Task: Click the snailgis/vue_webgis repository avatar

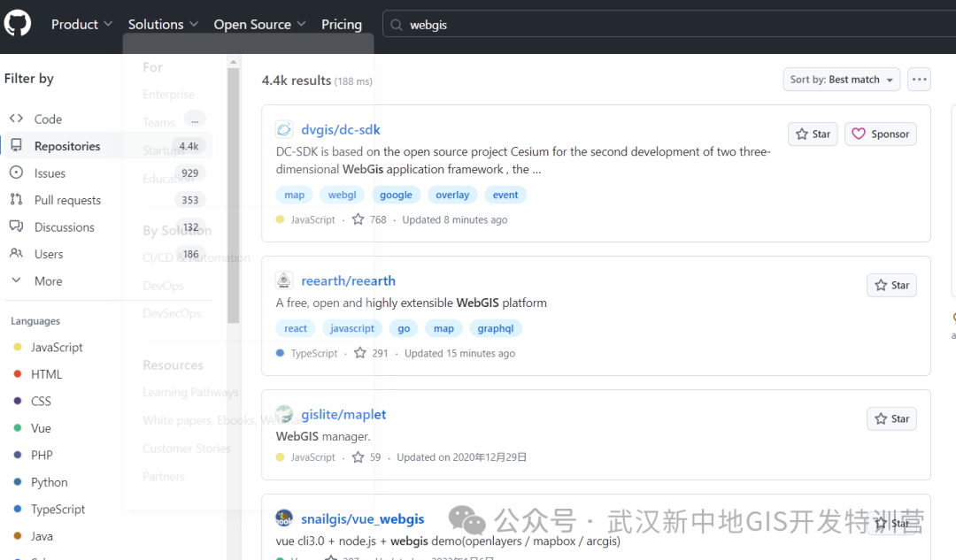Action: point(284,518)
